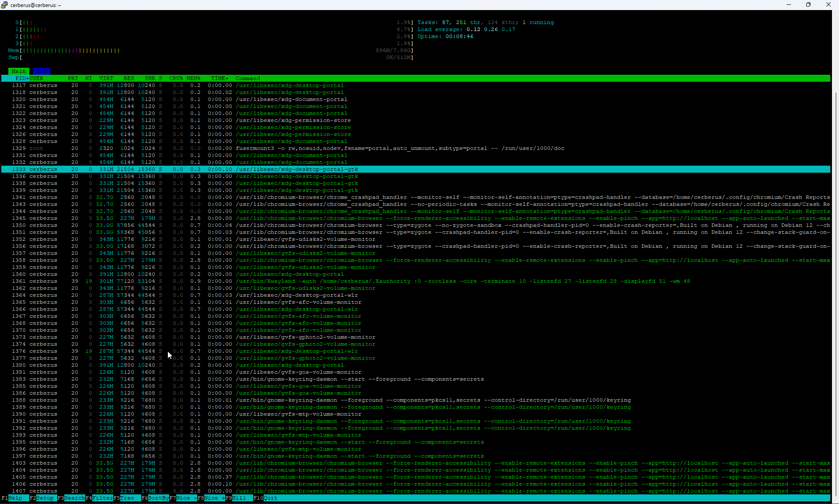839x504 pixels.
Task: Select process PID 1390 gvfs-mtp-volume-monitor
Action: [x=415, y=414]
